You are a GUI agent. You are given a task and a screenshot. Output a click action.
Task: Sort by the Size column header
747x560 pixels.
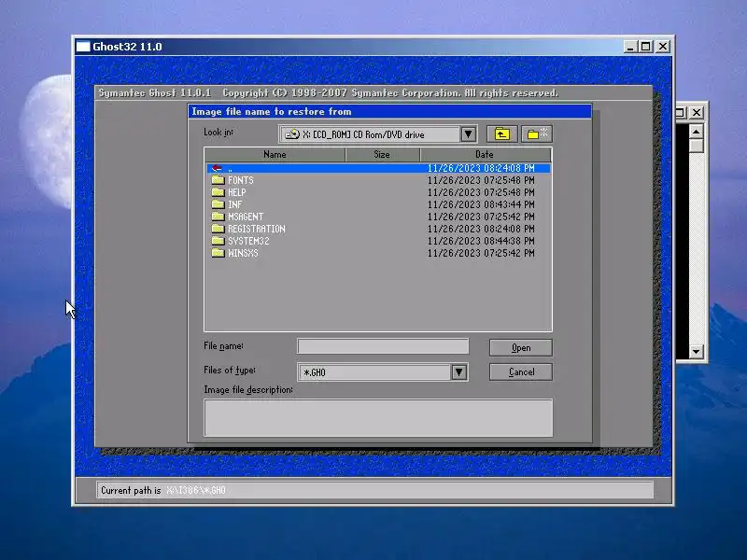point(382,154)
